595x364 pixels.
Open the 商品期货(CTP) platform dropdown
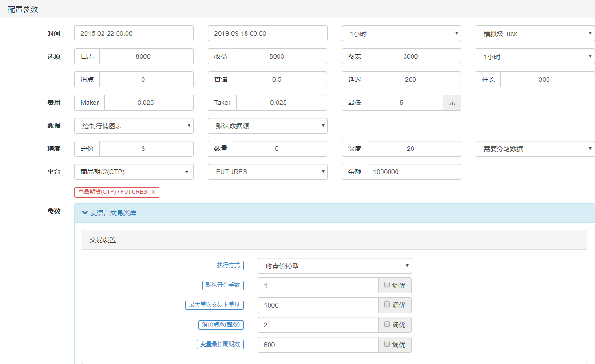click(134, 172)
